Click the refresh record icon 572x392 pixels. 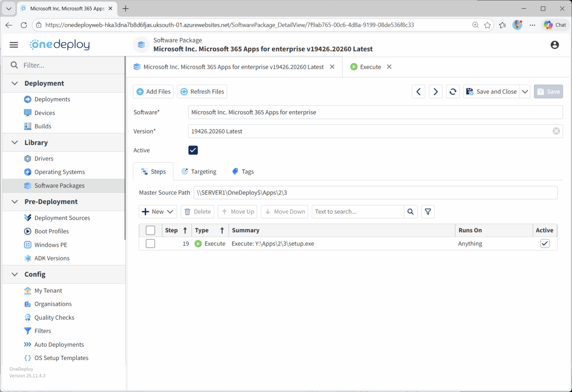(x=453, y=92)
